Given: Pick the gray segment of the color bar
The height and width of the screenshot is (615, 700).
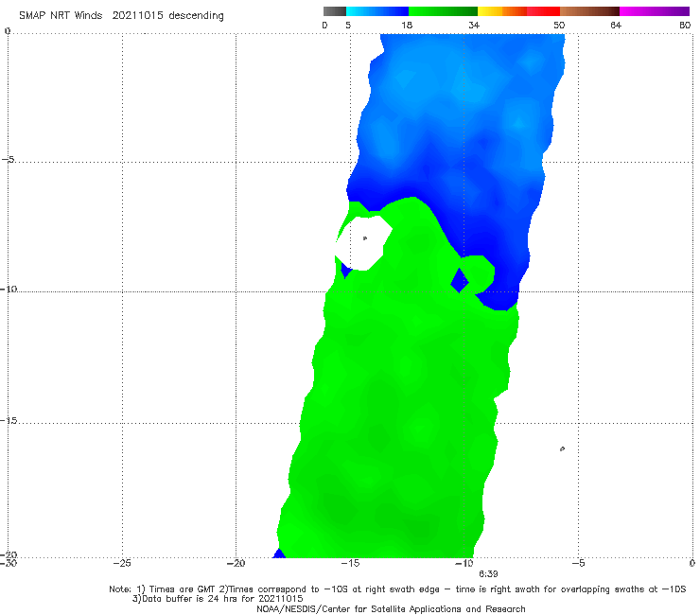Looking at the screenshot, I should 335,11.
